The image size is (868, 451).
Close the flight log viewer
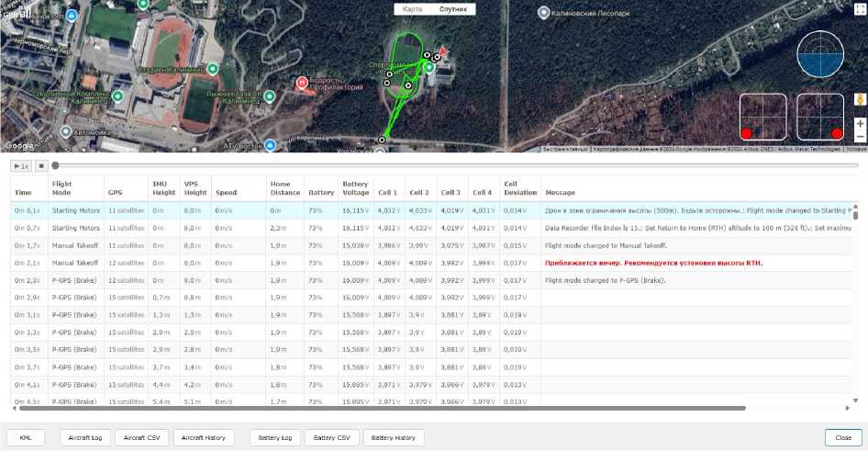[842, 438]
